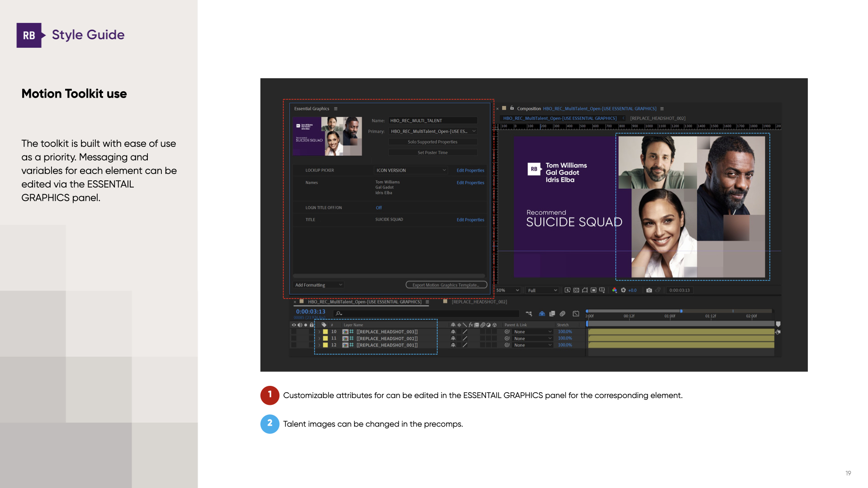Click the composition mini-flowchart icon
Image resolution: width=868 pixels, height=488 pixels.
[x=529, y=314]
